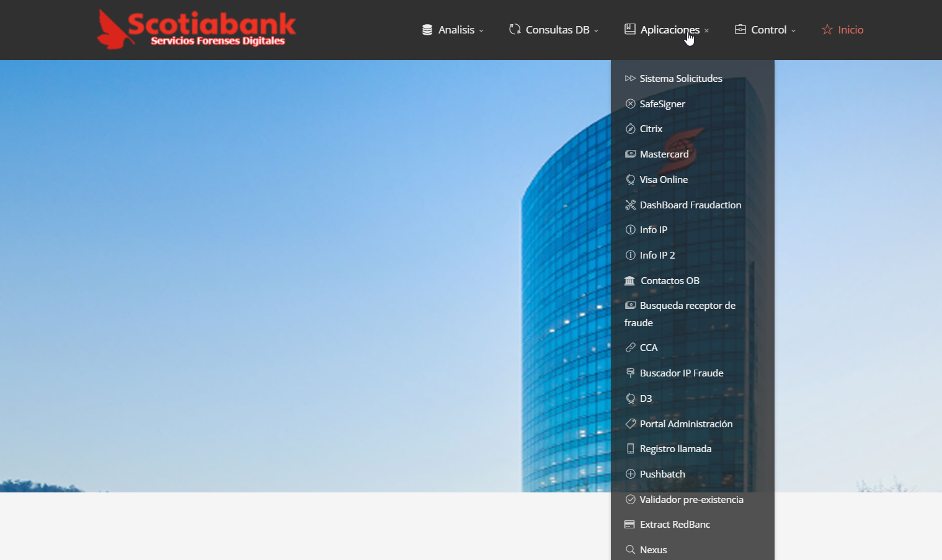Click the Control briefcase icon
Viewport: 942px width, 560px height.
740,29
